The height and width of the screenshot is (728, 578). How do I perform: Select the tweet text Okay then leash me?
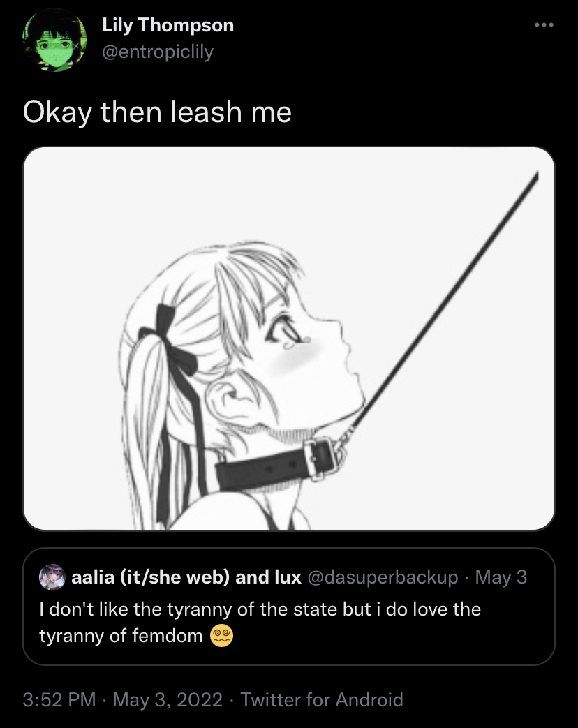click(157, 113)
